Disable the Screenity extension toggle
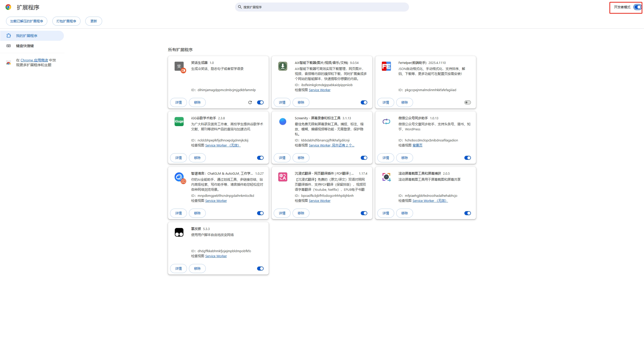The width and height of the screenshot is (644, 340). click(x=364, y=158)
